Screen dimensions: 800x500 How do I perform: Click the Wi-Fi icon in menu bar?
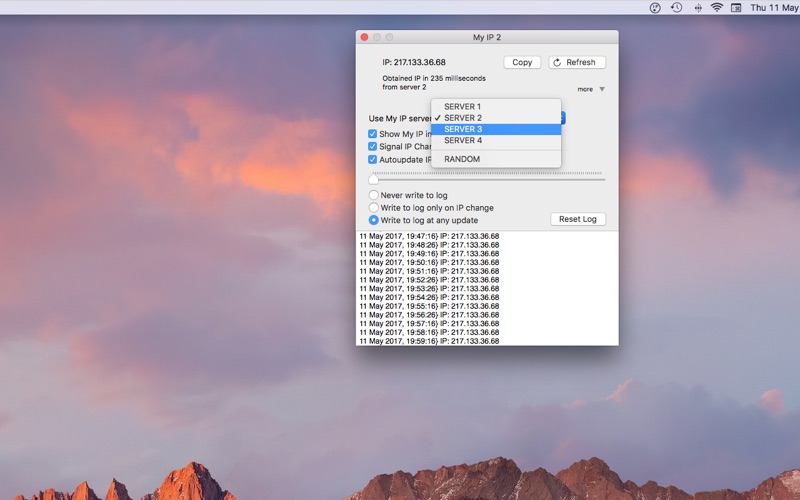[x=717, y=8]
